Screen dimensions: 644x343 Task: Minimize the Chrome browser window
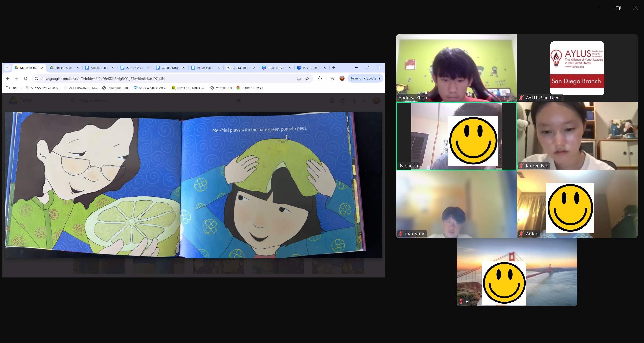tap(356, 68)
